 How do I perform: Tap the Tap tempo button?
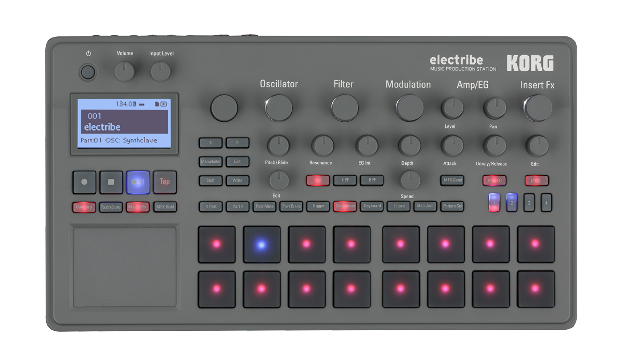[x=164, y=182]
